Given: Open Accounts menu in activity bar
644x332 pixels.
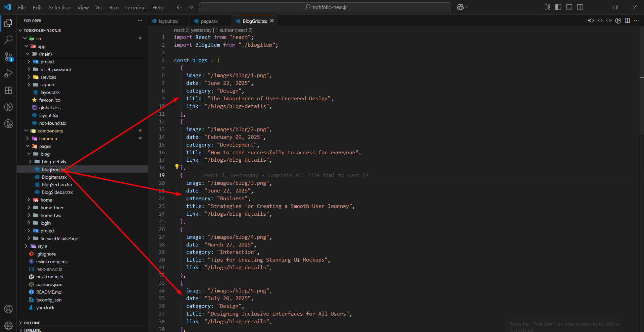Looking at the screenshot, I should 8,309.
